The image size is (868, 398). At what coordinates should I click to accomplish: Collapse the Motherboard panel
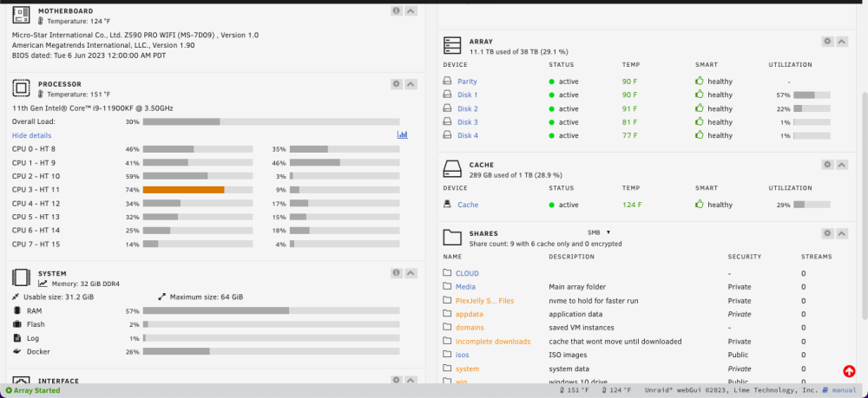(411, 10)
